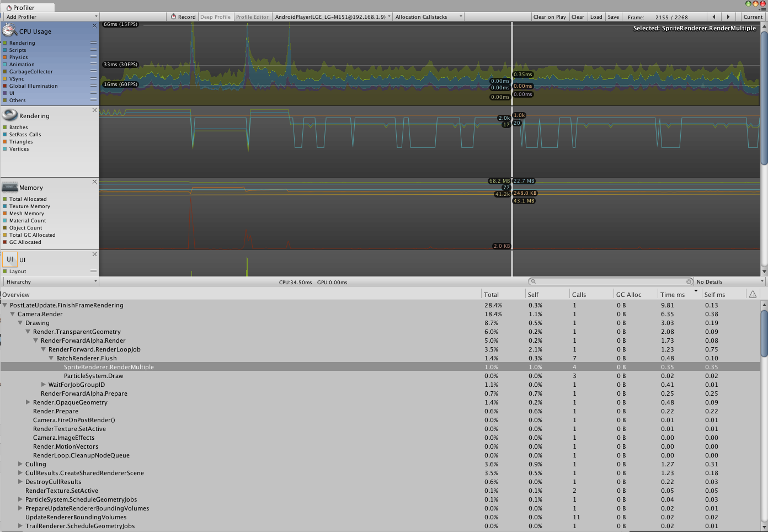This screenshot has width=768, height=532.
Task: Click the warning triangle column header
Action: [x=753, y=294]
